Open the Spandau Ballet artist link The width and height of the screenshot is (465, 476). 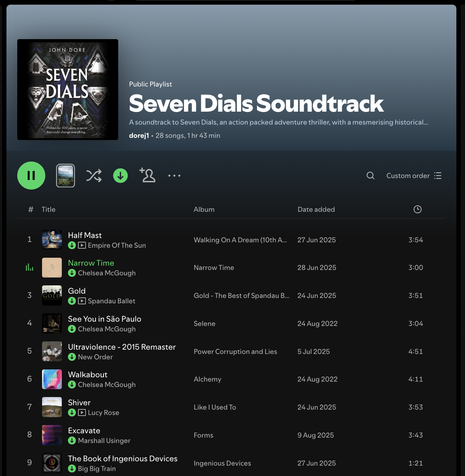click(x=111, y=301)
